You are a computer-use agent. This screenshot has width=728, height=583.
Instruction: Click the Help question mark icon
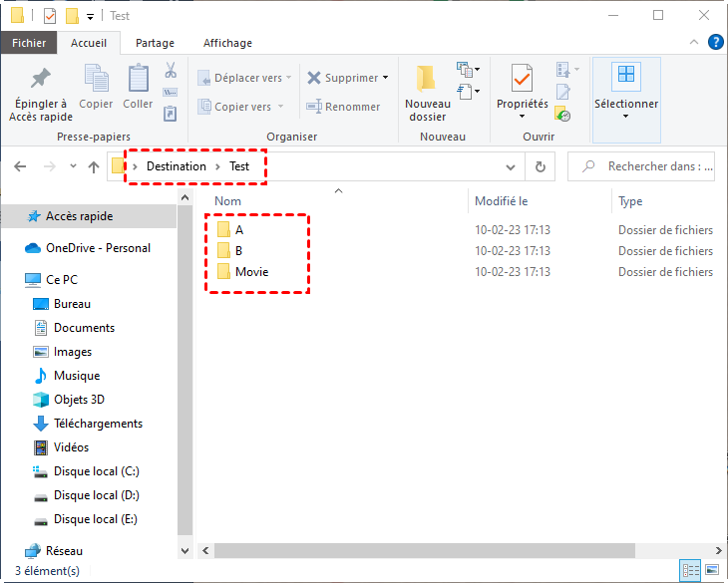pos(715,42)
